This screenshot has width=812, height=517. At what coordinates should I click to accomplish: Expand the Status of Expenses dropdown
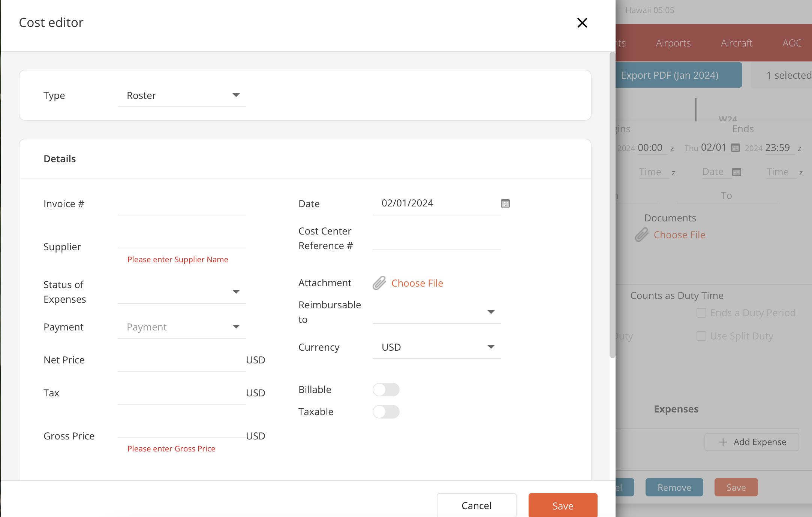coord(182,292)
